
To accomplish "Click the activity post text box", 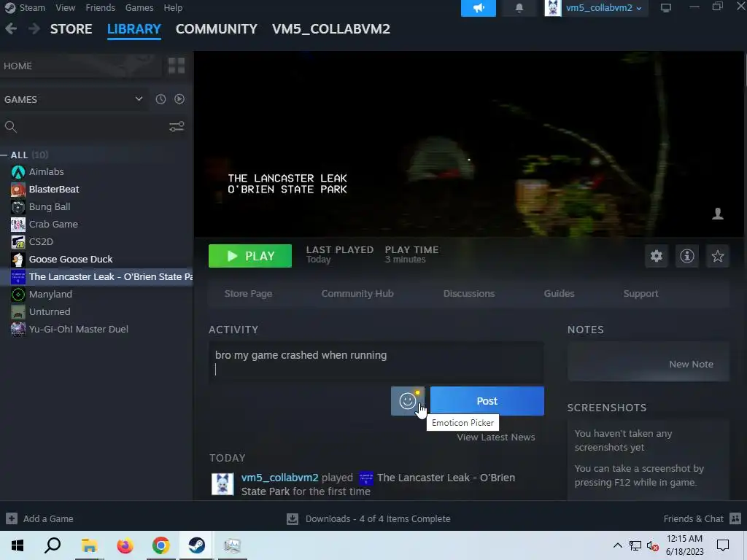I will (376, 362).
